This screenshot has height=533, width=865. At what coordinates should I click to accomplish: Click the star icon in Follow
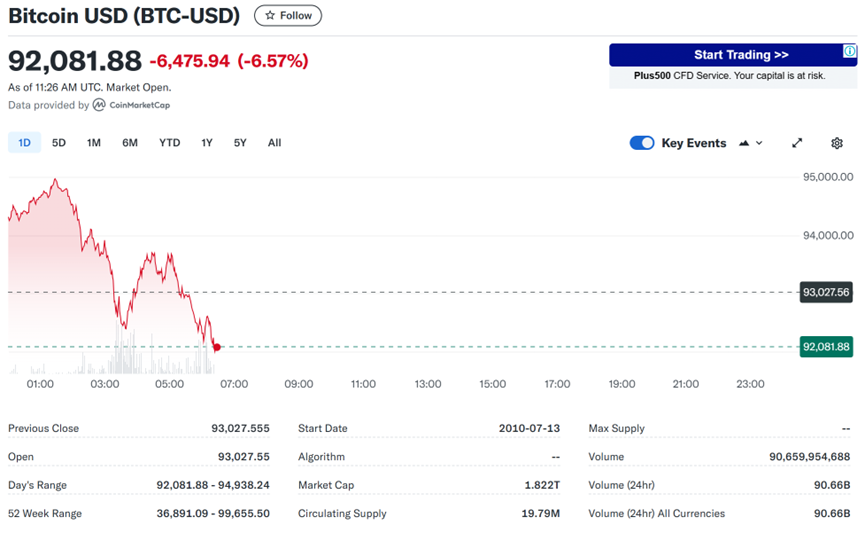[270, 15]
